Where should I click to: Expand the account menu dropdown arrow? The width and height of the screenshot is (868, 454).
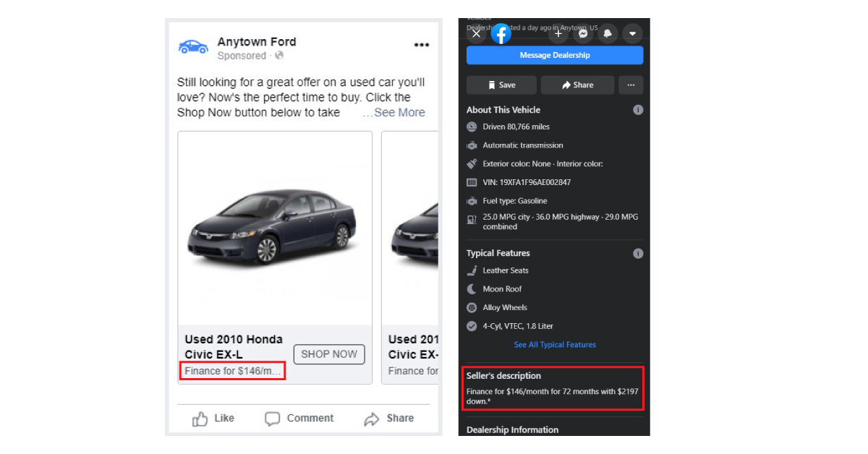coord(632,33)
